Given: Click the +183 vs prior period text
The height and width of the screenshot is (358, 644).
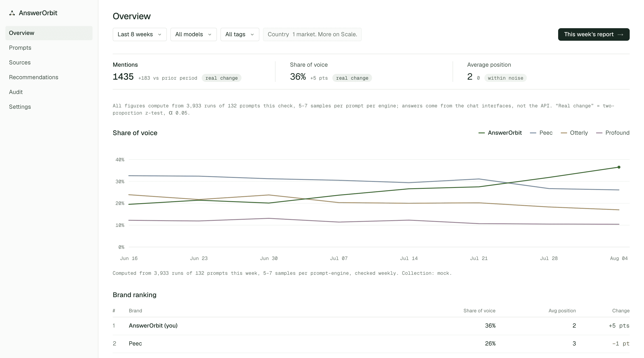Looking at the screenshot, I should 168,78.
